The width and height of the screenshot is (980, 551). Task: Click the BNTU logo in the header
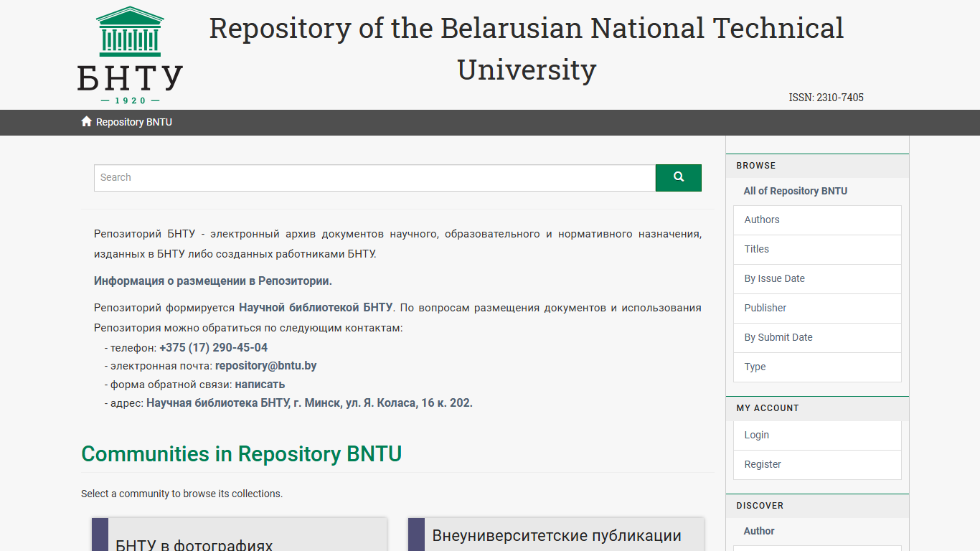tap(130, 55)
